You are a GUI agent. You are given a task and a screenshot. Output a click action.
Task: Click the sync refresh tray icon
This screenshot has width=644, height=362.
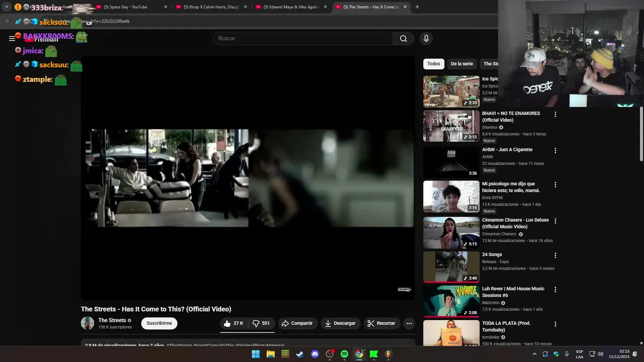pyautogui.click(x=545, y=354)
